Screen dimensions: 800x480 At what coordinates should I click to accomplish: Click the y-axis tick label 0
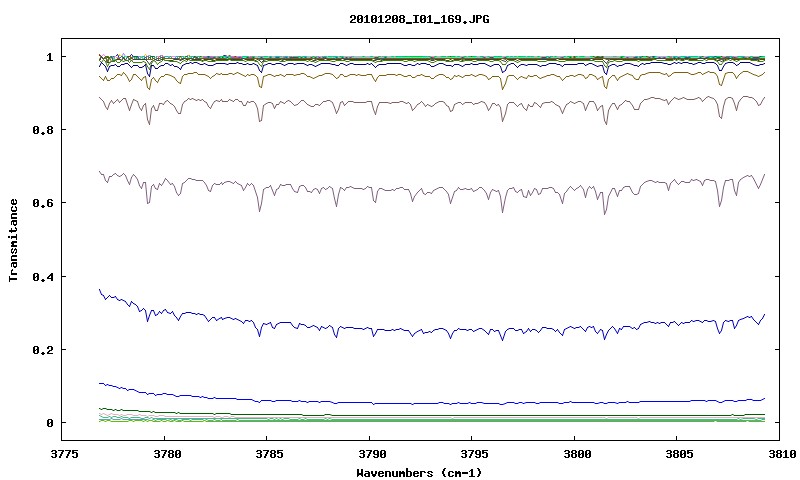coord(49,423)
